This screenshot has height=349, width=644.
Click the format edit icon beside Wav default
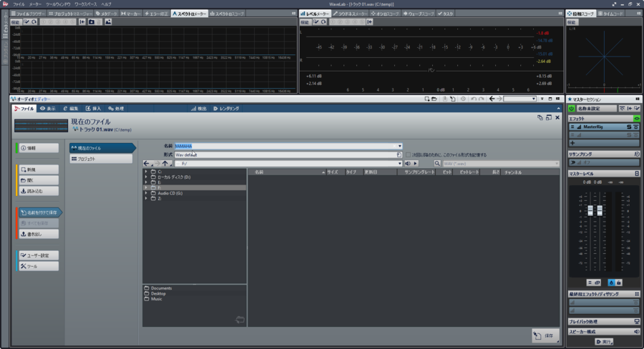click(399, 154)
